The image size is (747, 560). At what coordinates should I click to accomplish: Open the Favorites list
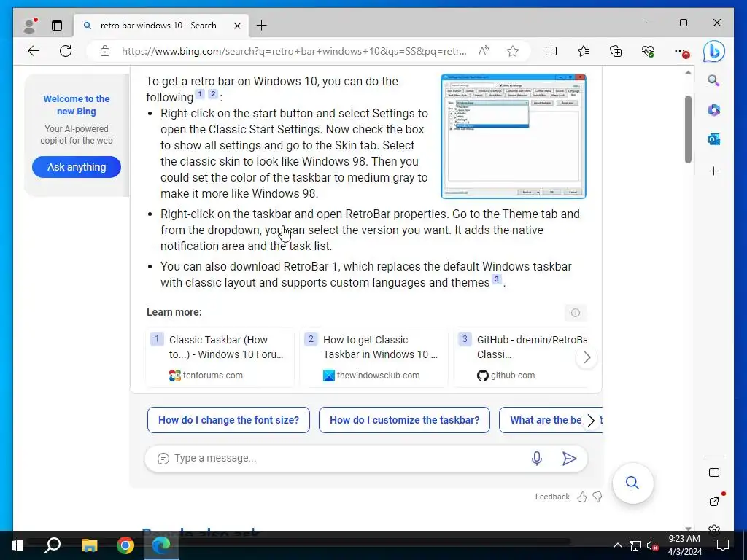583,51
